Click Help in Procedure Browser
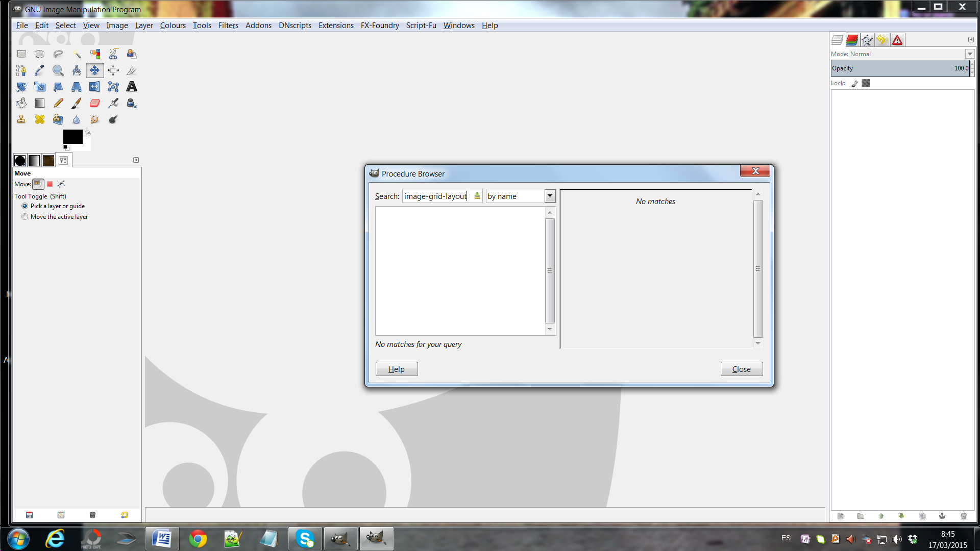Image resolution: width=980 pixels, height=551 pixels. click(397, 369)
